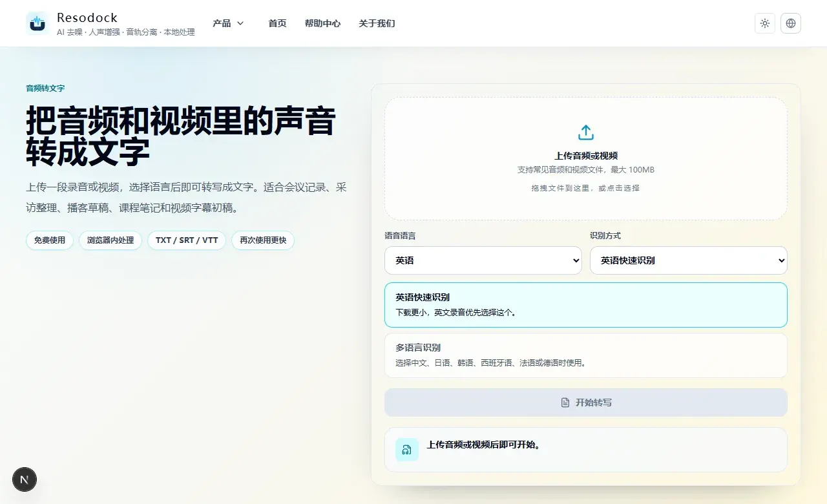Open the 语音语言 dropdown showing 英语
This screenshot has width=827, height=504.
click(483, 260)
